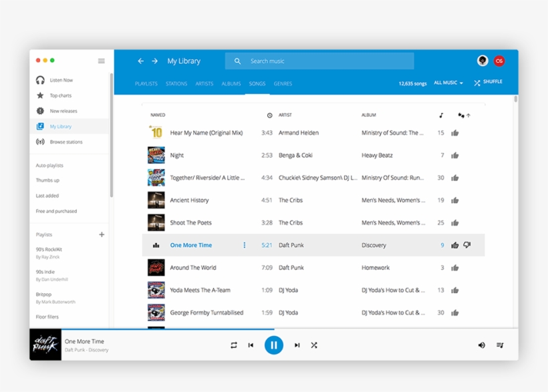This screenshot has height=392, width=548.
Task: Sort by the NAMED column header
Action: click(158, 115)
